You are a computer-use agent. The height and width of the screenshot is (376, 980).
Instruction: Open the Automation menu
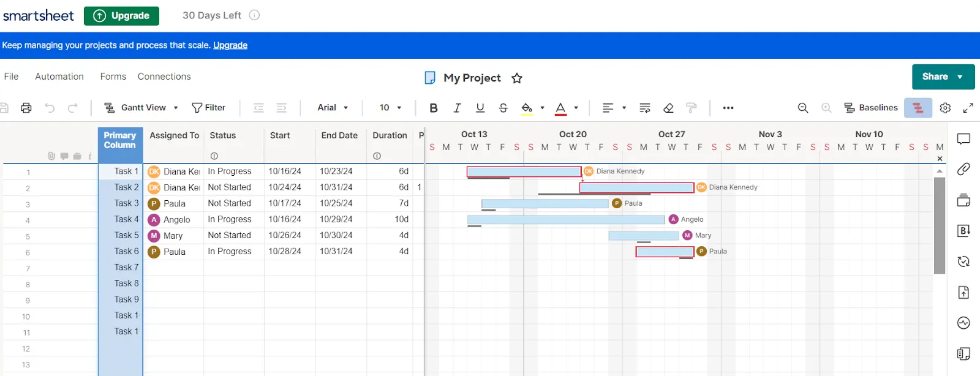(x=59, y=77)
